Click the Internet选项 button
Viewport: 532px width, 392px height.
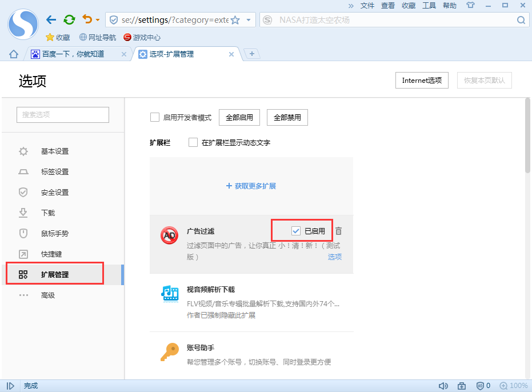point(422,81)
